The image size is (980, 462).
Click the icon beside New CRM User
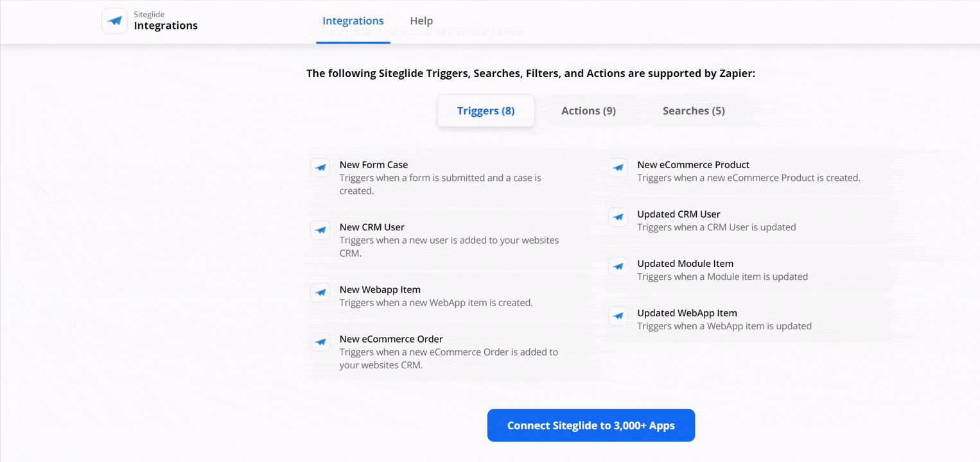[x=320, y=230]
